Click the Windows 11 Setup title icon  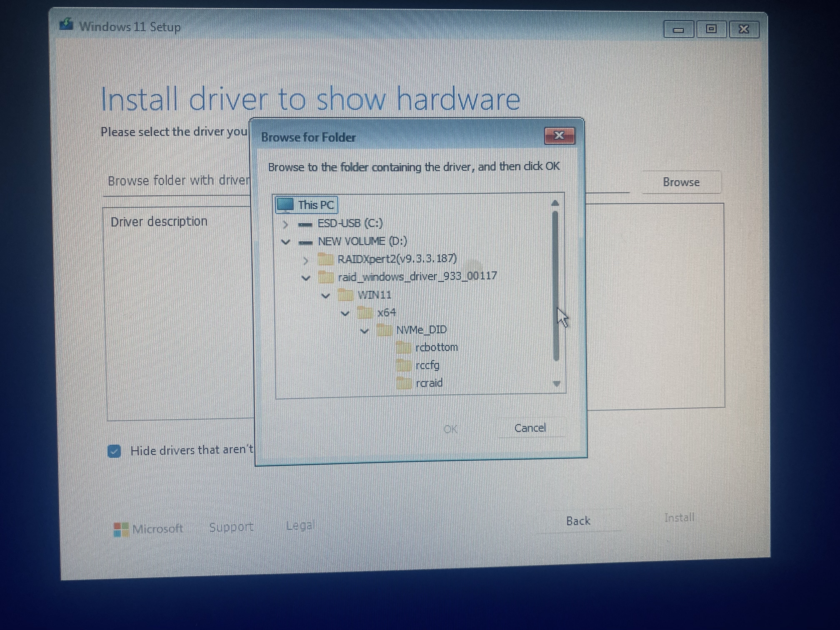[x=66, y=25]
